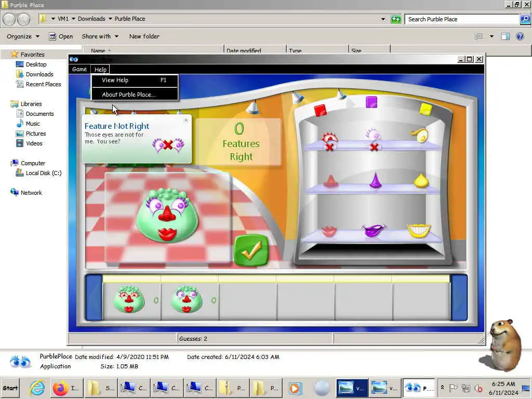This screenshot has height=399, width=532.
Task: Pick the yellow eyes on the shelf
Action: [x=420, y=136]
